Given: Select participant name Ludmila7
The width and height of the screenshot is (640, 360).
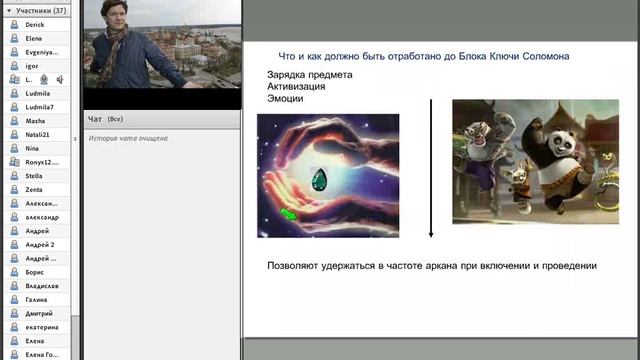Looking at the screenshot, I should tap(39, 107).
